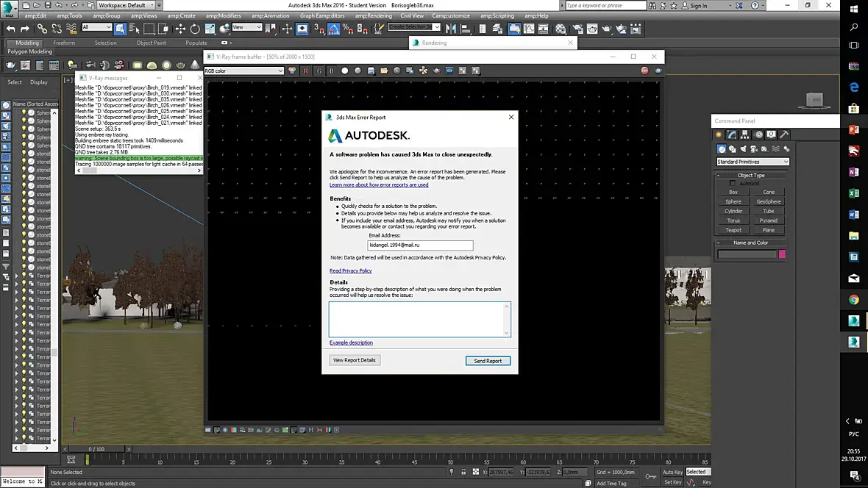Open the amp;Rendering menu
Viewport: 868px width, 488px height.
click(x=373, y=15)
